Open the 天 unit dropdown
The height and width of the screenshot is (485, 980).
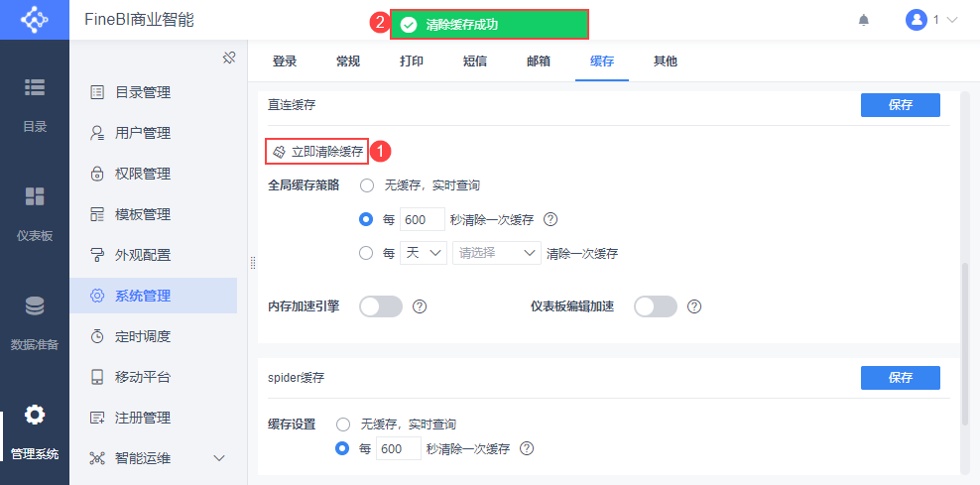point(424,253)
